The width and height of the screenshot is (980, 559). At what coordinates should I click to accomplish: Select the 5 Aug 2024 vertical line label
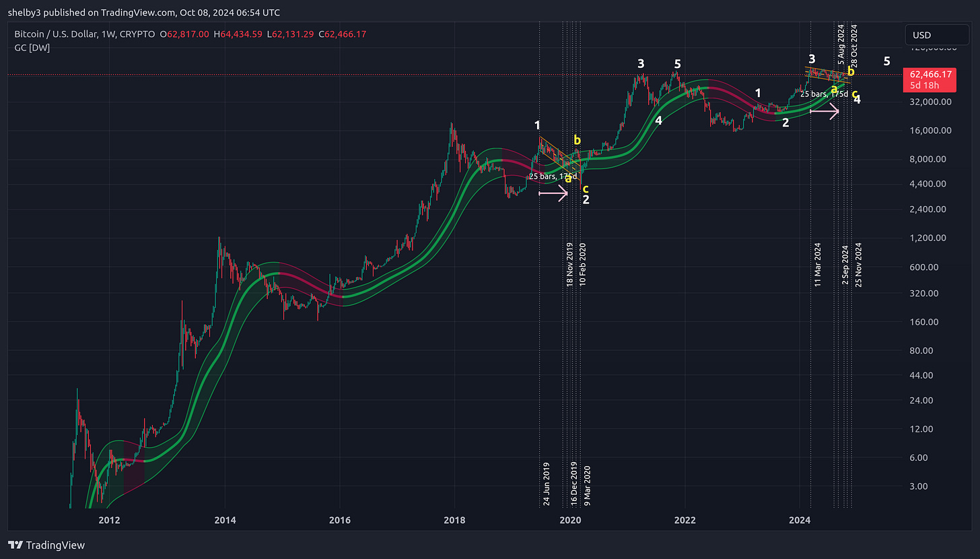pyautogui.click(x=841, y=44)
